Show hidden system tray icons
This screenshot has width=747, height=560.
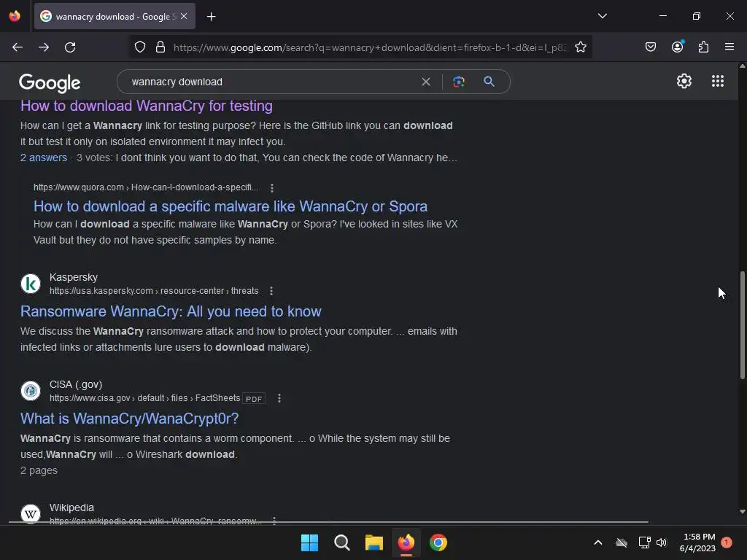coord(598,542)
